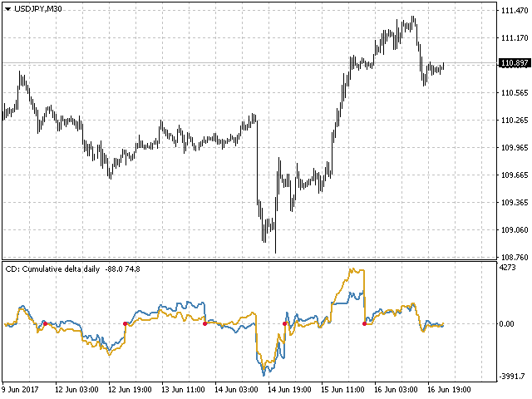The width and height of the screenshot is (532, 399).
Task: Click the 4273 indicator scale maximum
Action: coord(508,268)
